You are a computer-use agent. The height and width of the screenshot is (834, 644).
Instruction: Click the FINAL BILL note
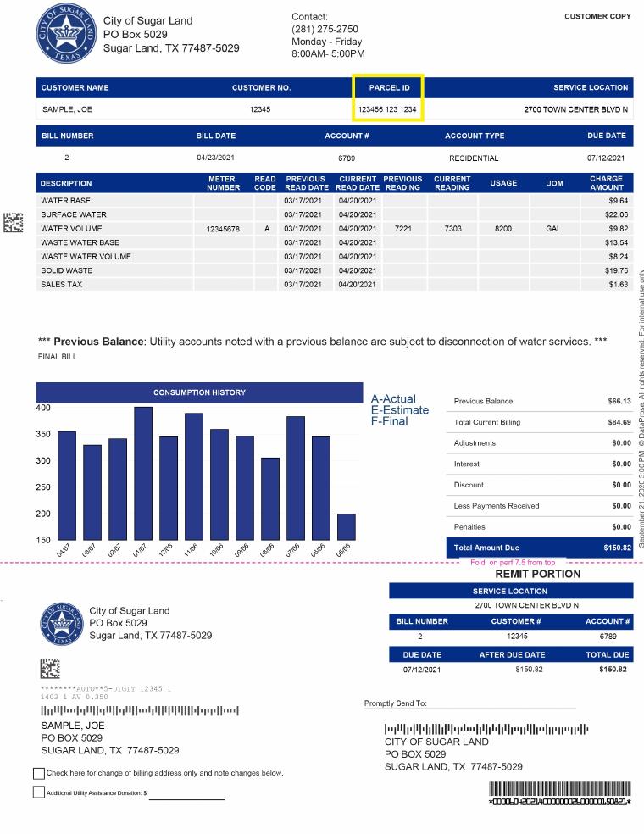[x=58, y=356]
